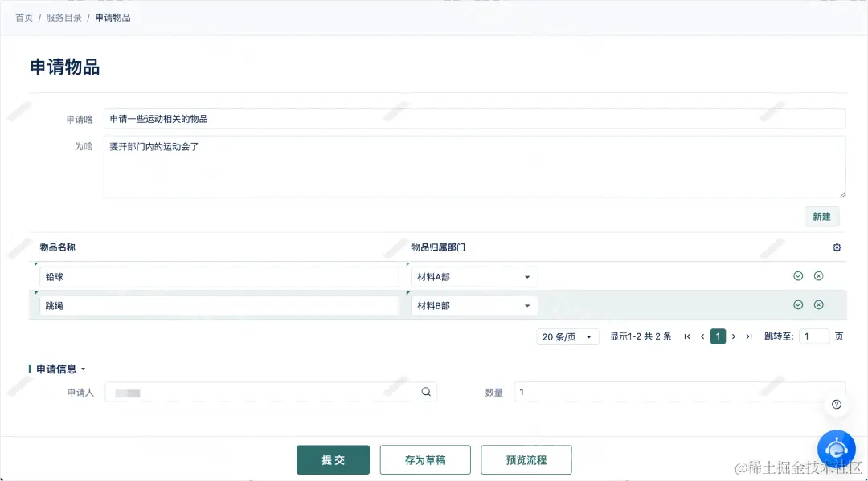868x481 pixels.
Task: Preview the workflow via 预览流程
Action: click(x=526, y=459)
